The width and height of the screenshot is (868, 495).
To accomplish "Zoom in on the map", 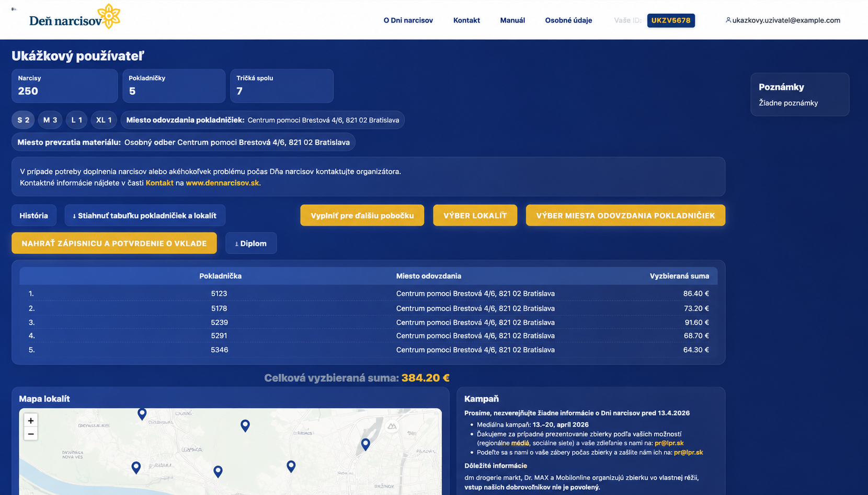I will click(x=31, y=420).
